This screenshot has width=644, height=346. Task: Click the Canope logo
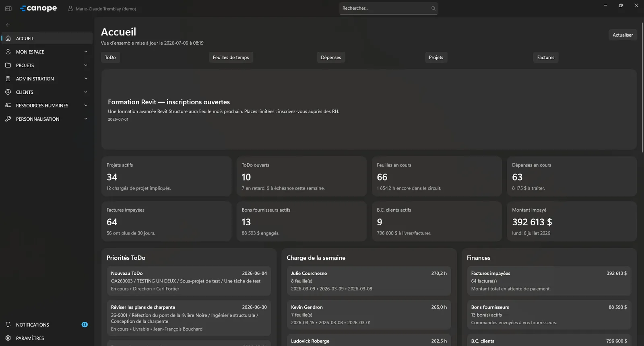pyautogui.click(x=39, y=8)
